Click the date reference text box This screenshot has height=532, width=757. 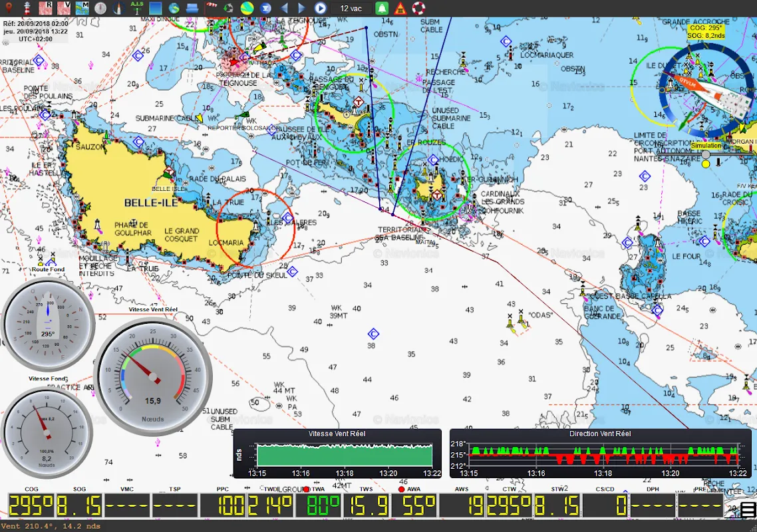[35, 31]
